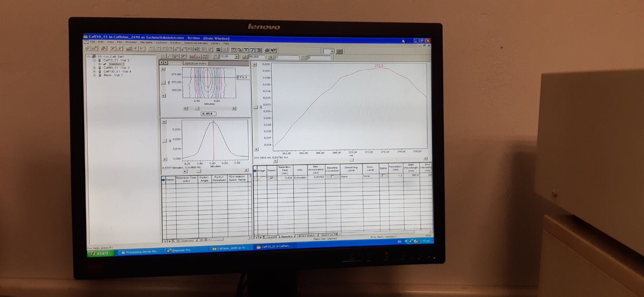Open the Process menu
Image resolution: width=644 pixels, height=297 pixels.
pyautogui.click(x=131, y=42)
